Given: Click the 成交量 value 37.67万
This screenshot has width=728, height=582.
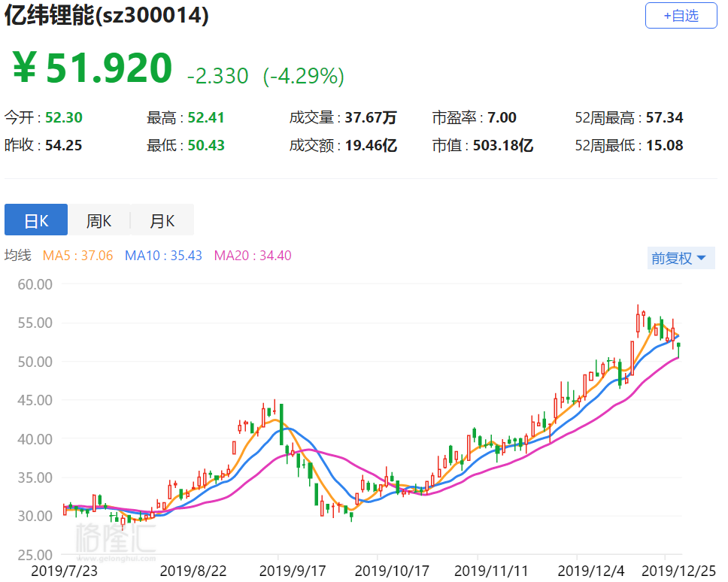Looking at the screenshot, I should pos(371,117).
